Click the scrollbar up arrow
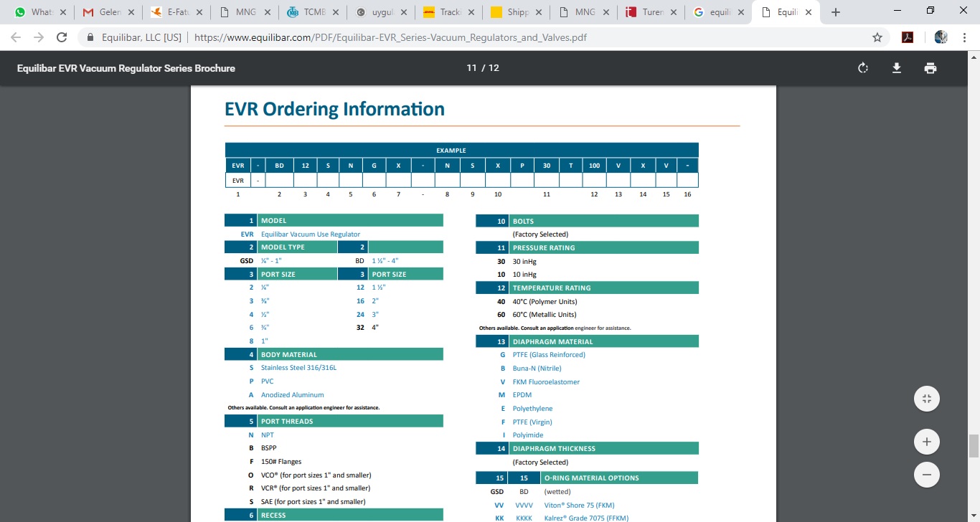 [x=974, y=56]
